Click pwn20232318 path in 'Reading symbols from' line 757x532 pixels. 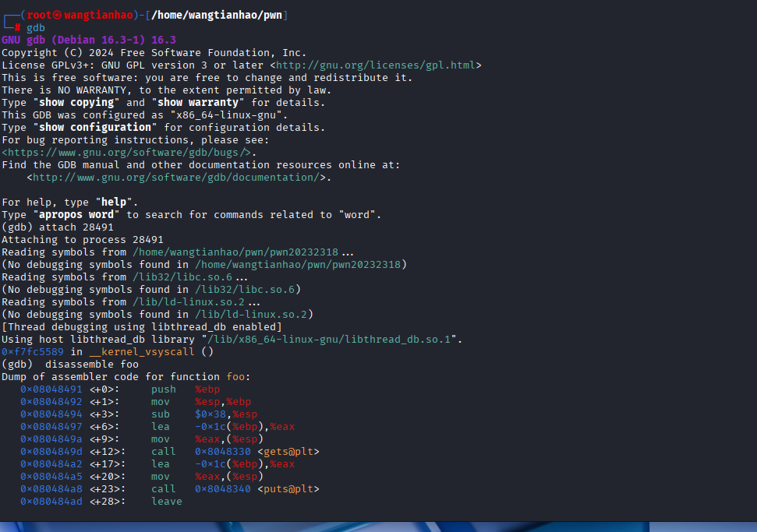(235, 252)
